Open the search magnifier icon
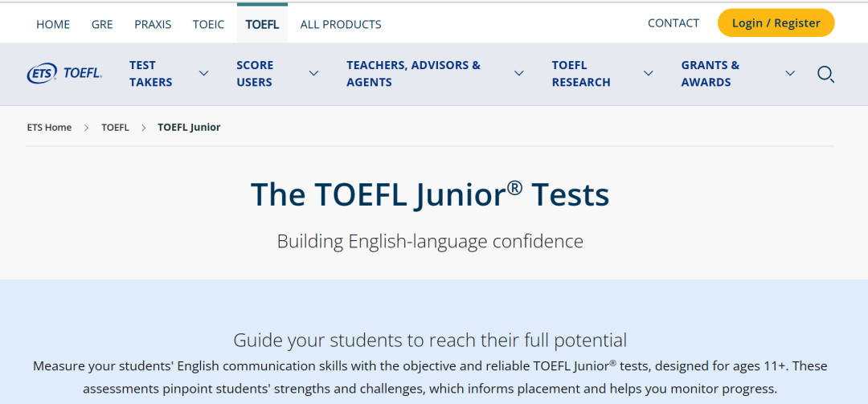 pos(825,74)
